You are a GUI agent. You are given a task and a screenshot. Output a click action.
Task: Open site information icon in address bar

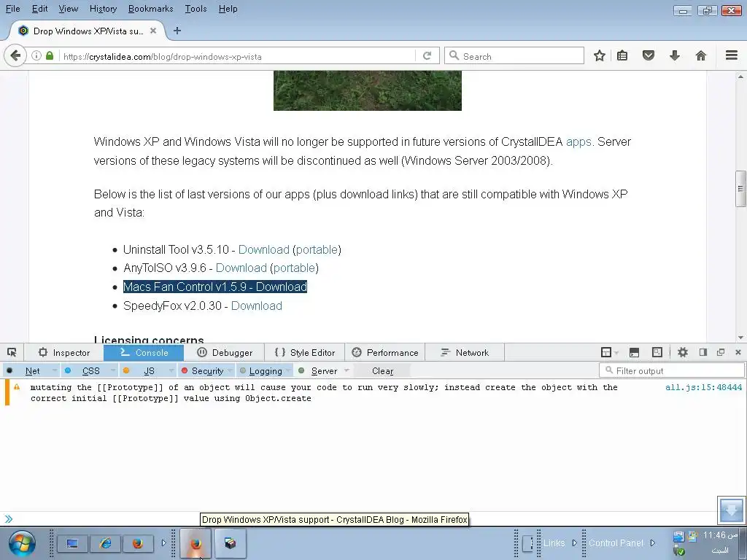[x=36, y=55]
